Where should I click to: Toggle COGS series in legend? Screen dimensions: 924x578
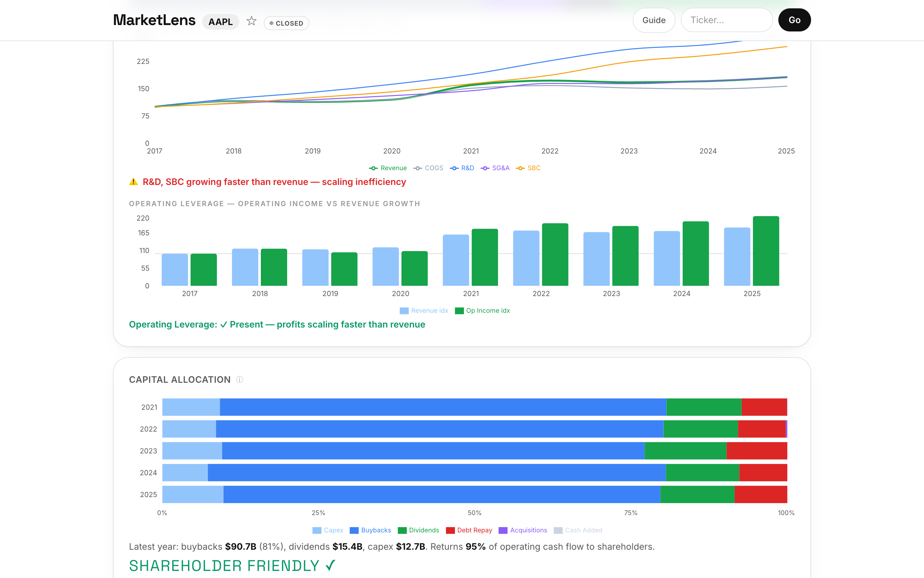(x=428, y=168)
